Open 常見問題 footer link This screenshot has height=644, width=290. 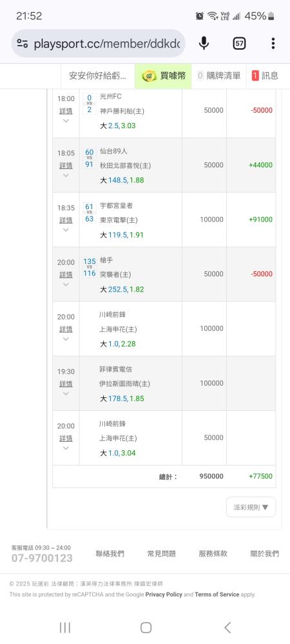pyautogui.click(x=161, y=554)
